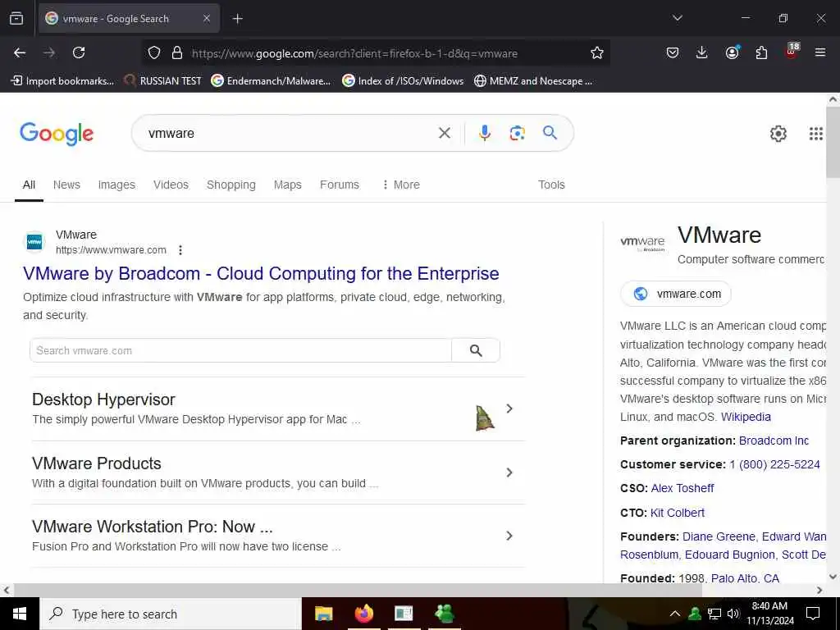
Task: Switch to News results tab
Action: tap(66, 185)
